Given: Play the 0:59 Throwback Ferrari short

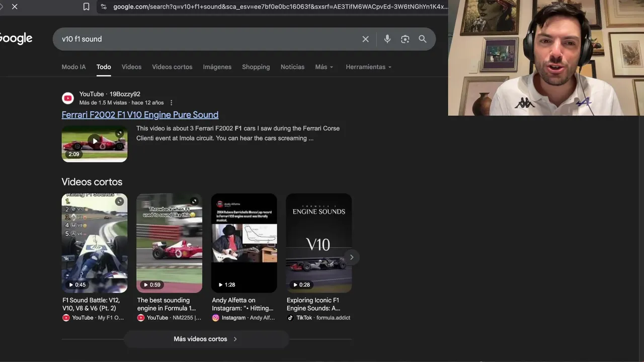Looking at the screenshot, I should (x=169, y=243).
